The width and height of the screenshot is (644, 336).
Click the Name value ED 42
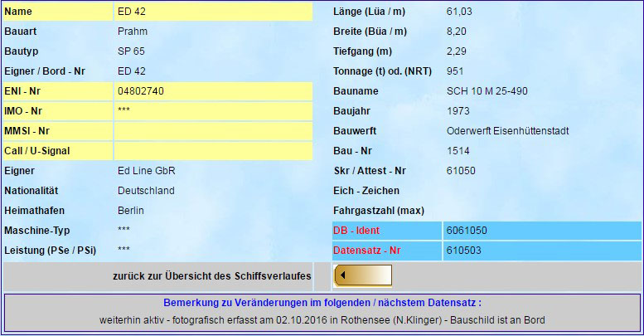(132, 12)
